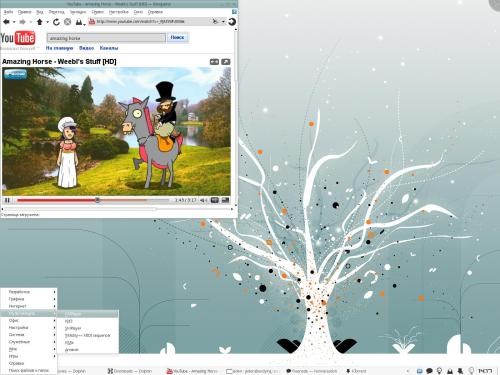Expand the Игры submenu
This screenshot has height=375, width=500.
pyautogui.click(x=29, y=356)
